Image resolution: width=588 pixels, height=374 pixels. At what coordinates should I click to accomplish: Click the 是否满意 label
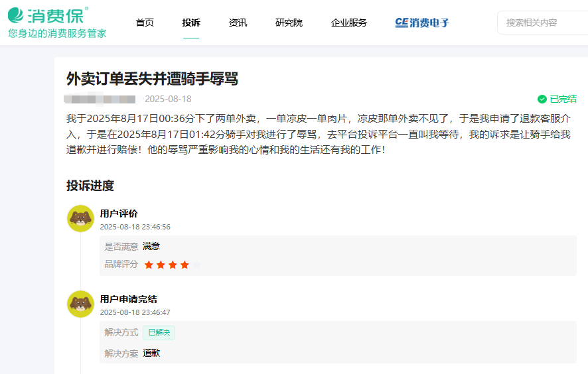tap(121, 247)
